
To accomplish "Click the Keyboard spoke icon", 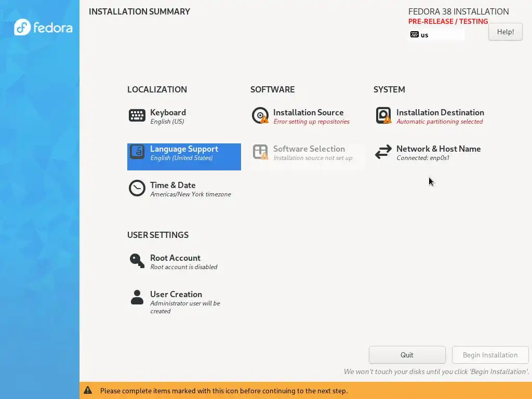I will tap(137, 115).
